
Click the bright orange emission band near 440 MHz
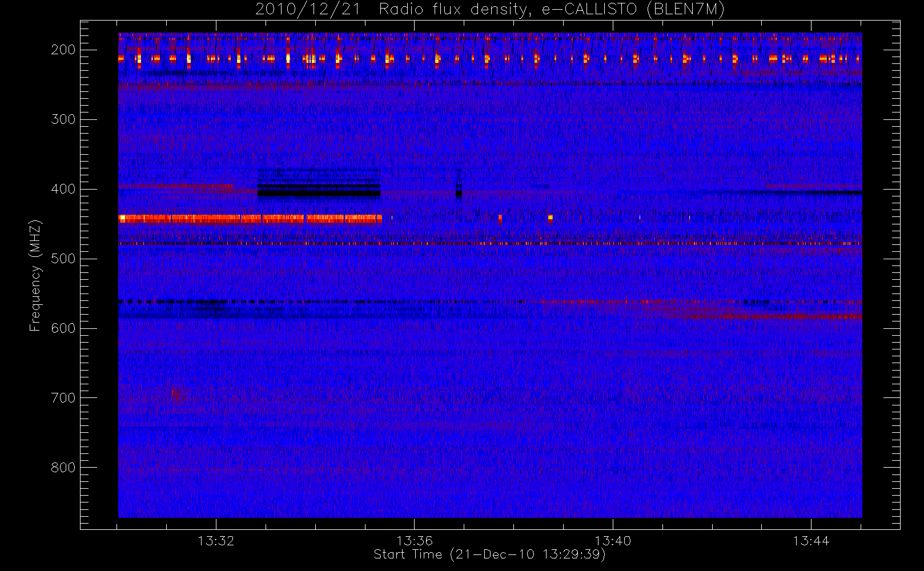tap(250, 218)
